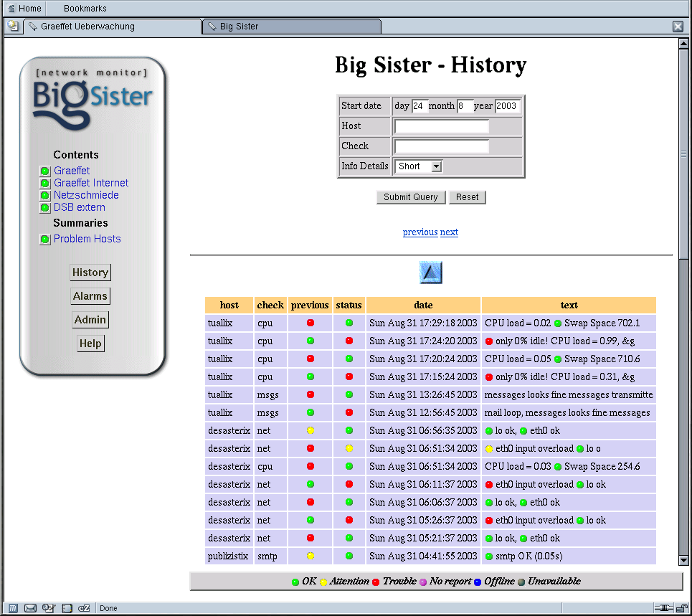Click the status icon beside Netzschmiede
The width and height of the screenshot is (692, 616).
pyautogui.click(x=45, y=196)
